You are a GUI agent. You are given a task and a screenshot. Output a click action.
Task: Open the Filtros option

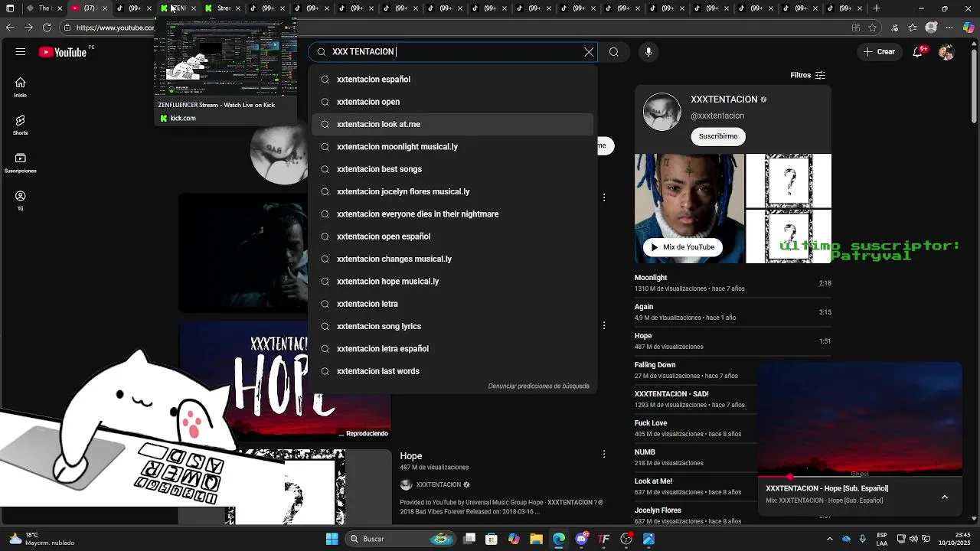click(808, 75)
